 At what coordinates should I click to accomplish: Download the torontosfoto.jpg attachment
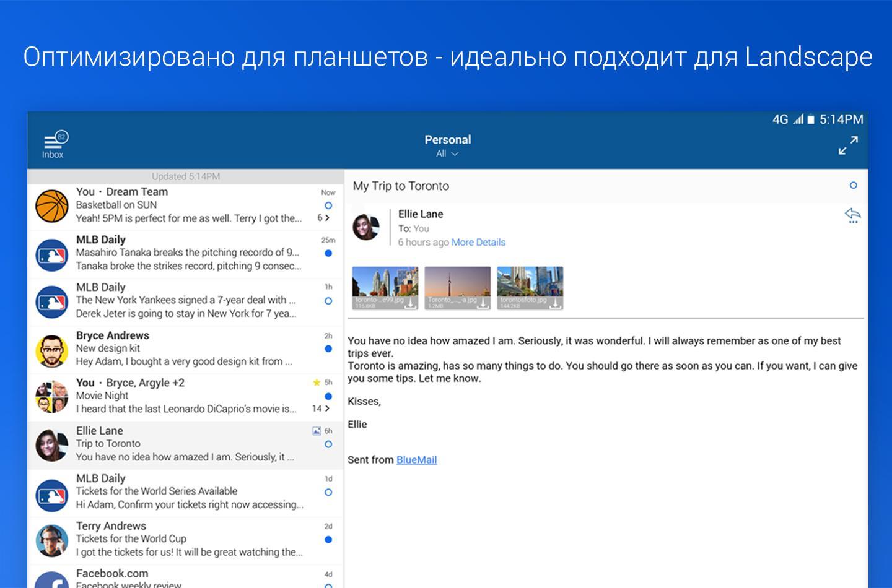pyautogui.click(x=555, y=303)
